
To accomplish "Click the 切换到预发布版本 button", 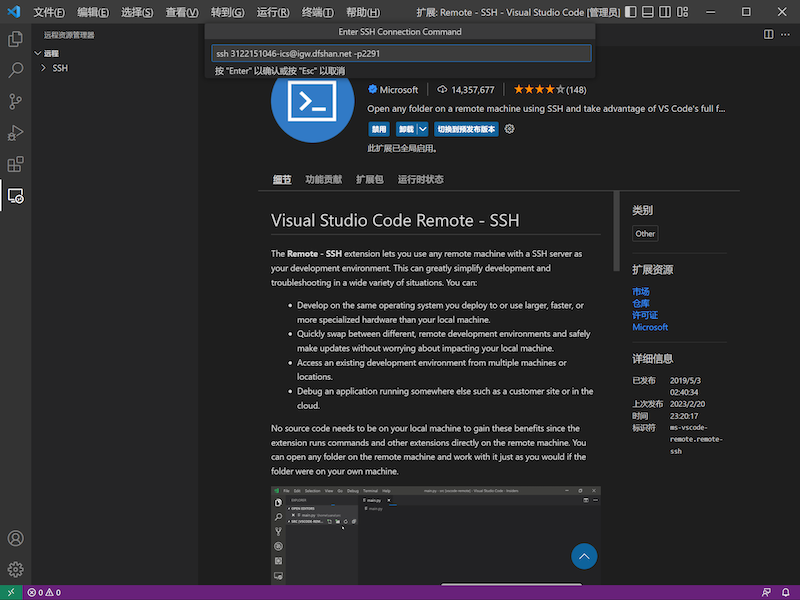I will 466,129.
